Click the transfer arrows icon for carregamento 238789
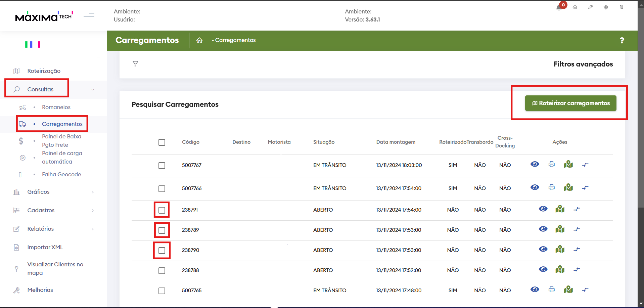The image size is (644, 308). [x=577, y=229]
